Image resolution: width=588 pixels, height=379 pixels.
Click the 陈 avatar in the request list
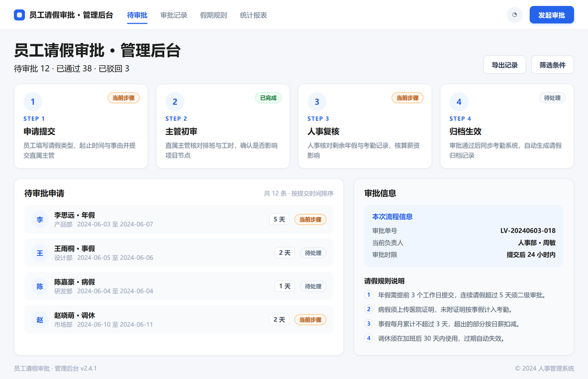click(x=40, y=286)
